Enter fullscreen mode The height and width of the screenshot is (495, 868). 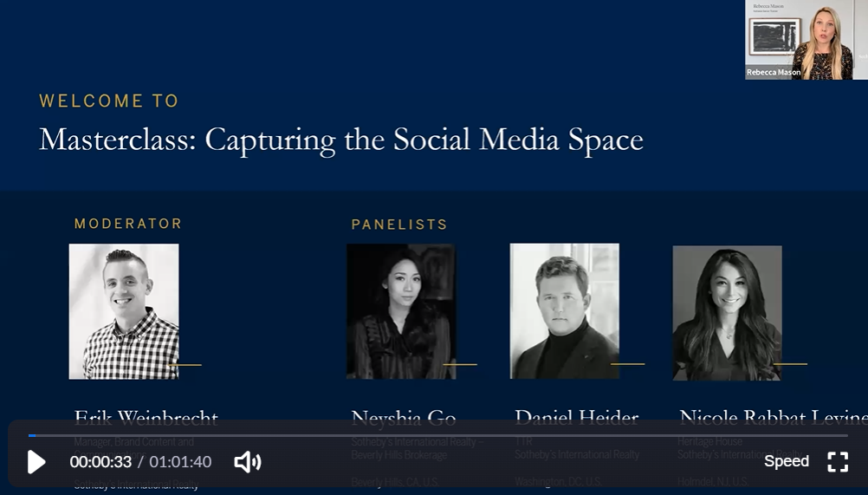tap(838, 462)
